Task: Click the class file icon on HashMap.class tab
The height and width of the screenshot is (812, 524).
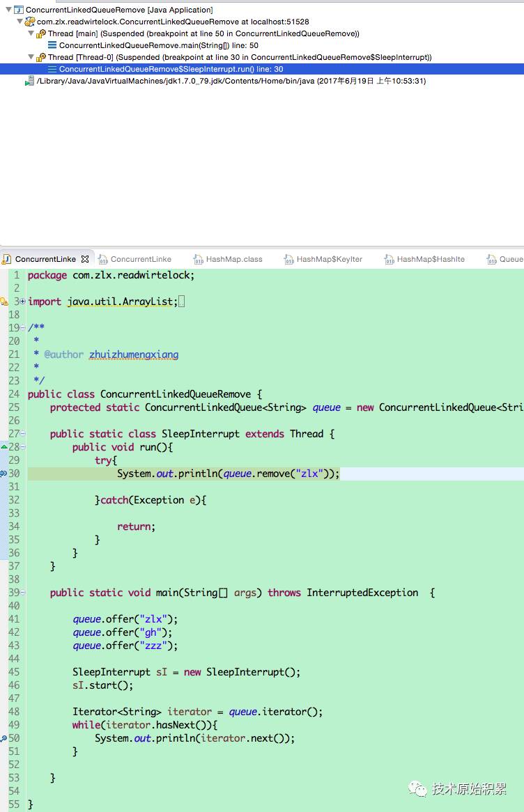Action: (x=198, y=260)
